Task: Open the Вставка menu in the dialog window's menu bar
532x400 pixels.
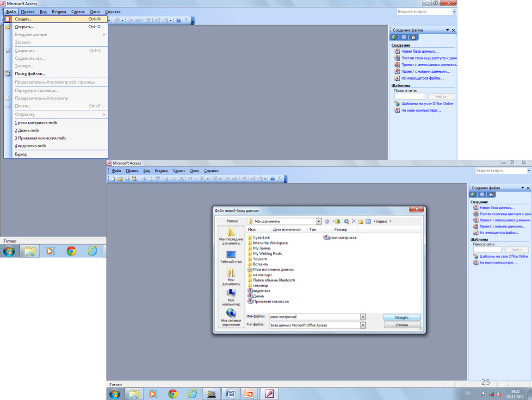Action: [x=161, y=171]
